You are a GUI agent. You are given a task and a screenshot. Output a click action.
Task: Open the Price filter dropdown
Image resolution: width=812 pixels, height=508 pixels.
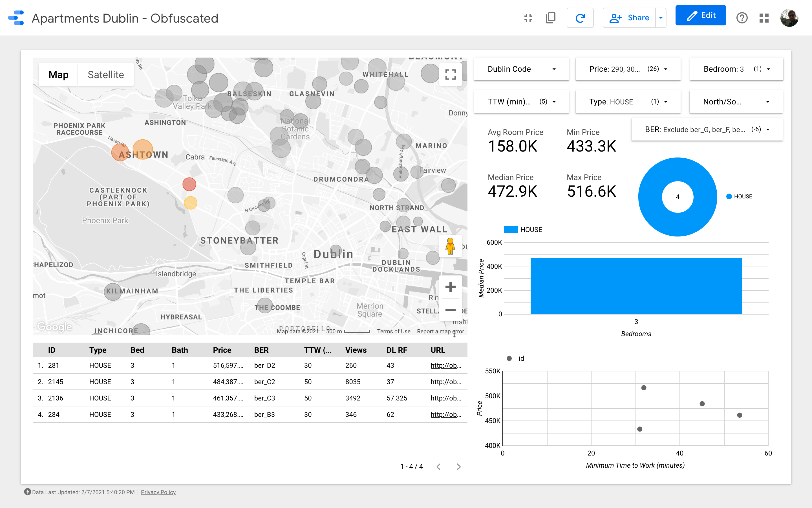pos(628,69)
